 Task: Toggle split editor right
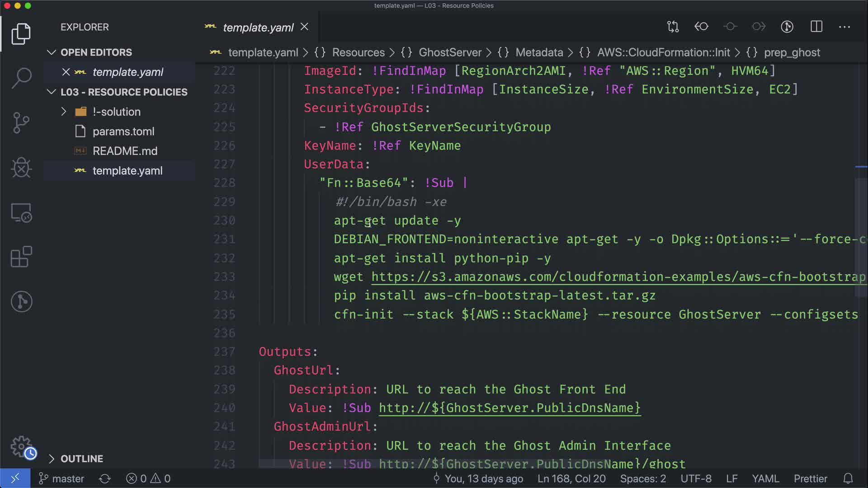coord(816,27)
